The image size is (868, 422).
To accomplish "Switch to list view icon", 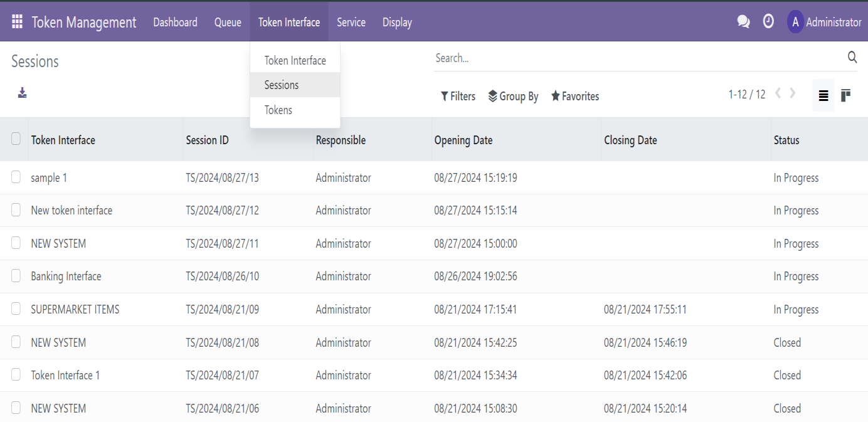I will 823,96.
